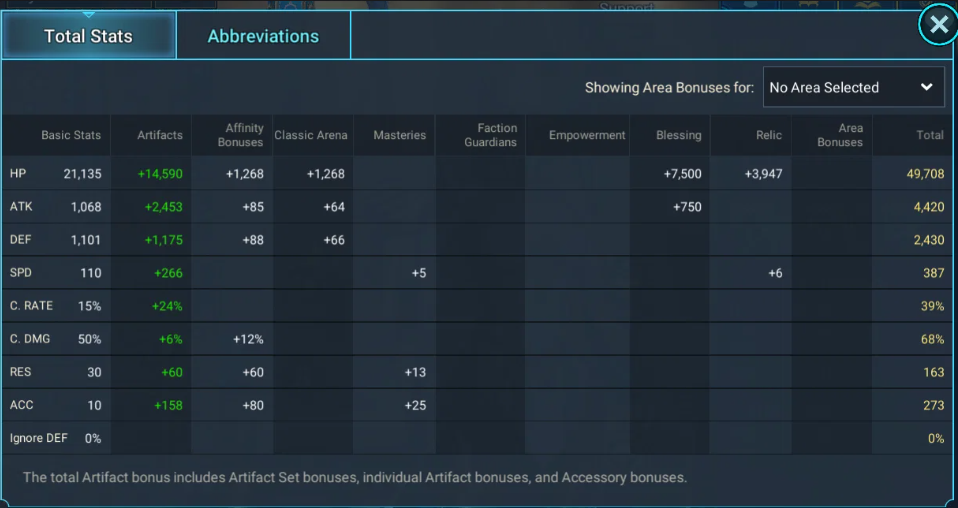This screenshot has width=958, height=508.
Task: Click the Masteries column header
Action: tap(400, 135)
